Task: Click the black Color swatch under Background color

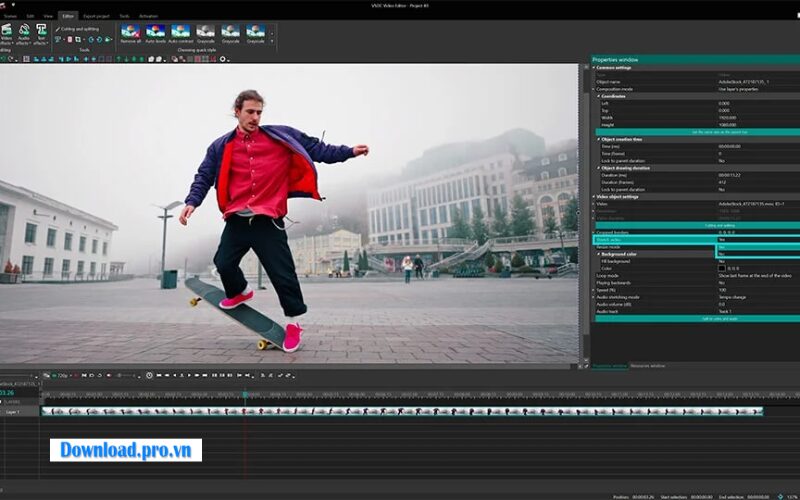Action: click(x=721, y=268)
